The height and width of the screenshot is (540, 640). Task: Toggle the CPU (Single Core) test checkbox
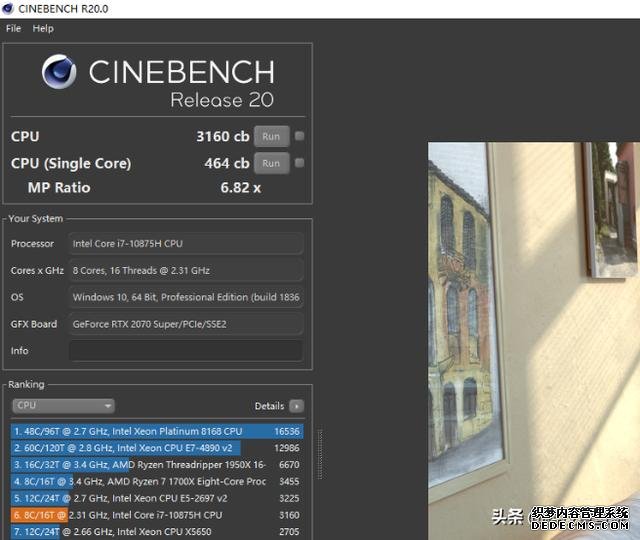[300, 163]
